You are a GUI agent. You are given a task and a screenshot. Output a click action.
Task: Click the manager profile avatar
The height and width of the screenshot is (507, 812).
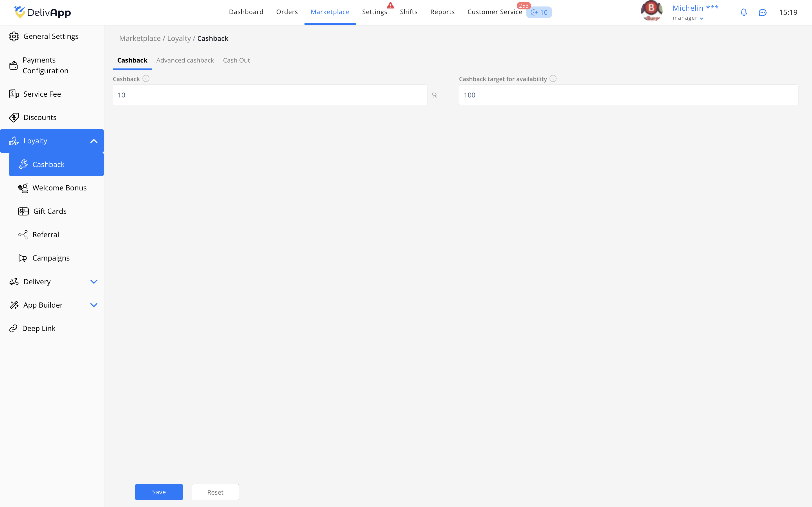click(651, 11)
